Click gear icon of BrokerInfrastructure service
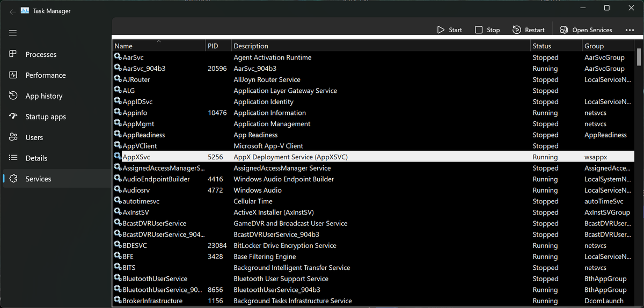 tap(118, 300)
